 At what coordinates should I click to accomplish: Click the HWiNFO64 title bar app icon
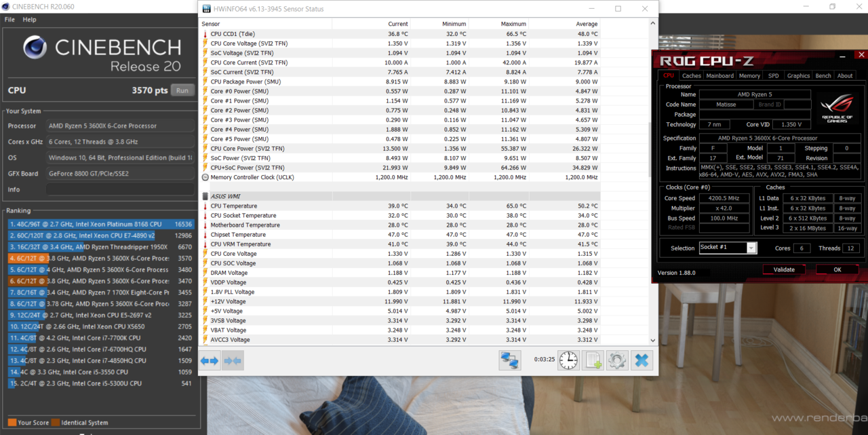(x=207, y=9)
